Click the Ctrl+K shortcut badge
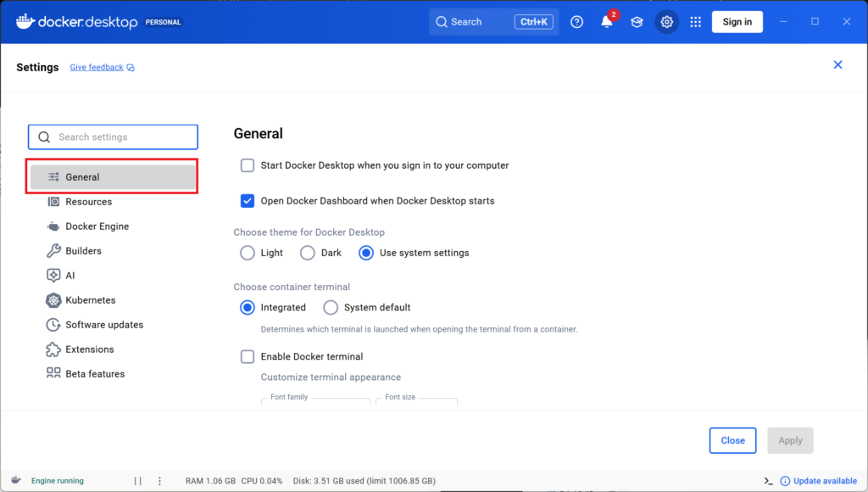Screen dimensions: 868x492 click(x=534, y=21)
